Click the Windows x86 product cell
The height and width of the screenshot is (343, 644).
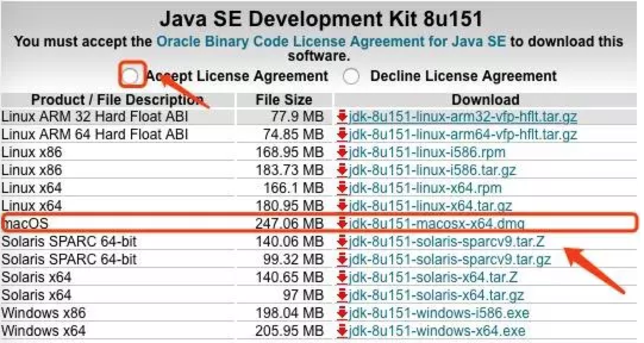point(117,313)
